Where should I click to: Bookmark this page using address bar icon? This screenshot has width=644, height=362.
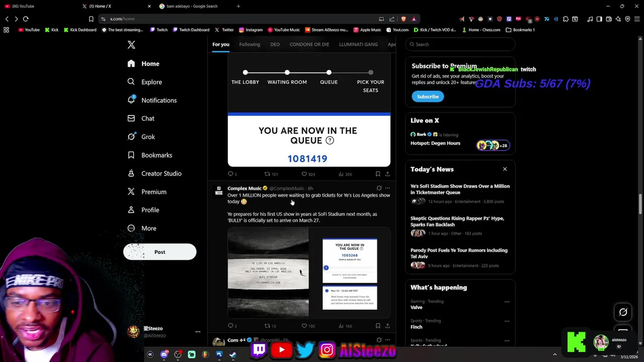[x=91, y=19]
